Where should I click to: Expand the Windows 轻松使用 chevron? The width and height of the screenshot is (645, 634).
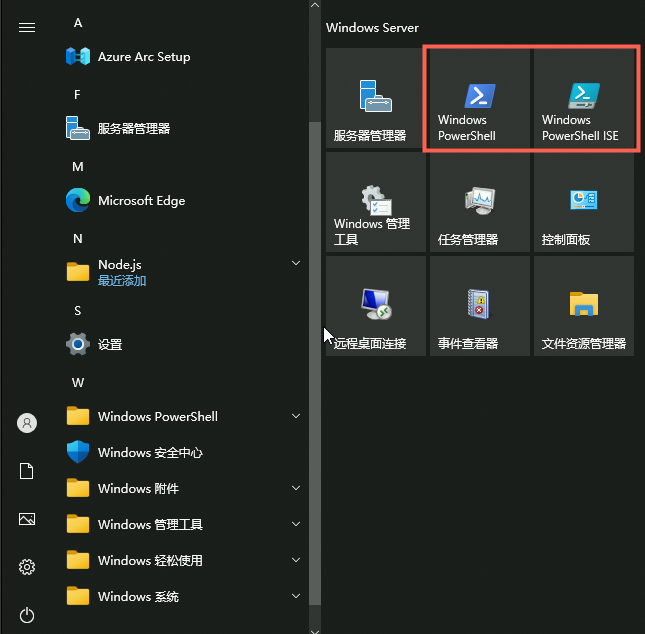(x=296, y=560)
